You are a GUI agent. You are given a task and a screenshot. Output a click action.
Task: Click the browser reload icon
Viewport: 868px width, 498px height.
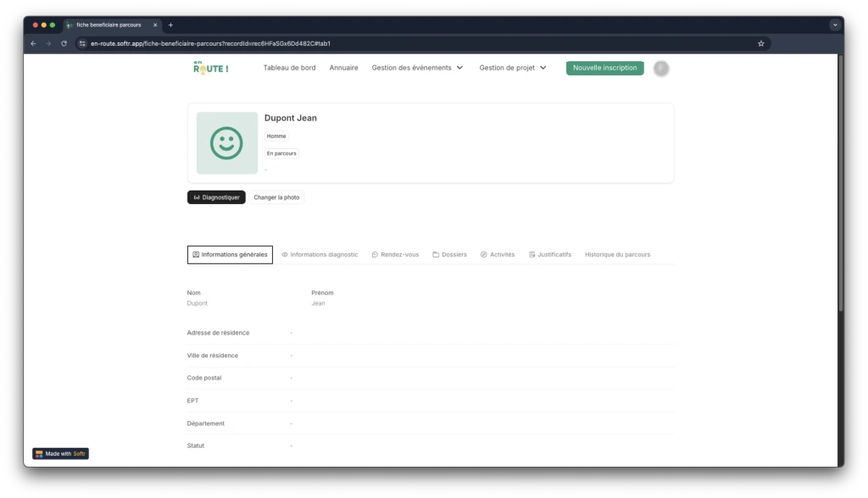tap(64, 43)
